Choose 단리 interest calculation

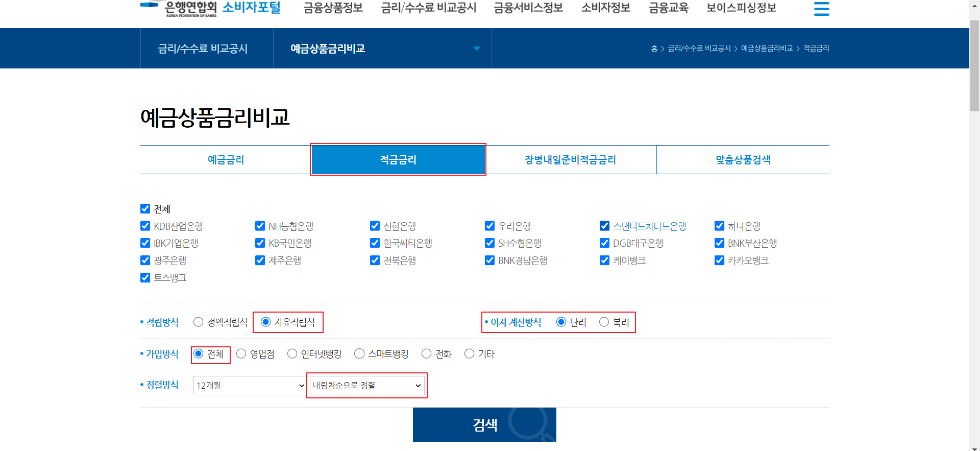pos(561,322)
